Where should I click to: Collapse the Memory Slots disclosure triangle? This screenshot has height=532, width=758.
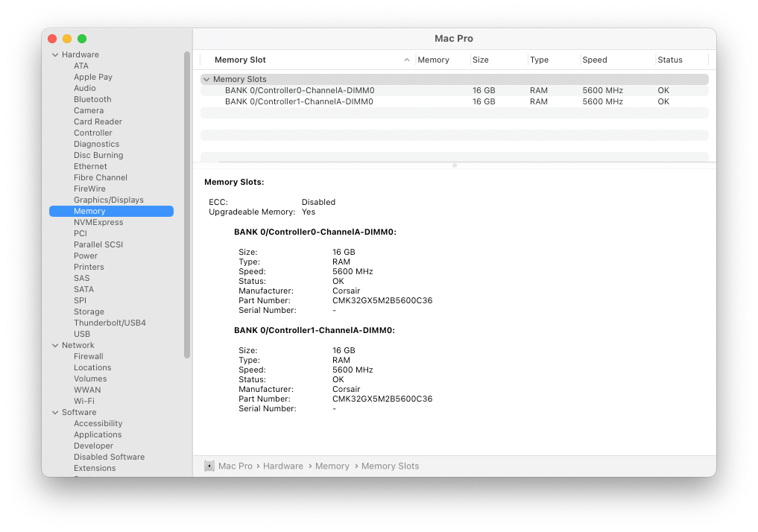pos(206,79)
